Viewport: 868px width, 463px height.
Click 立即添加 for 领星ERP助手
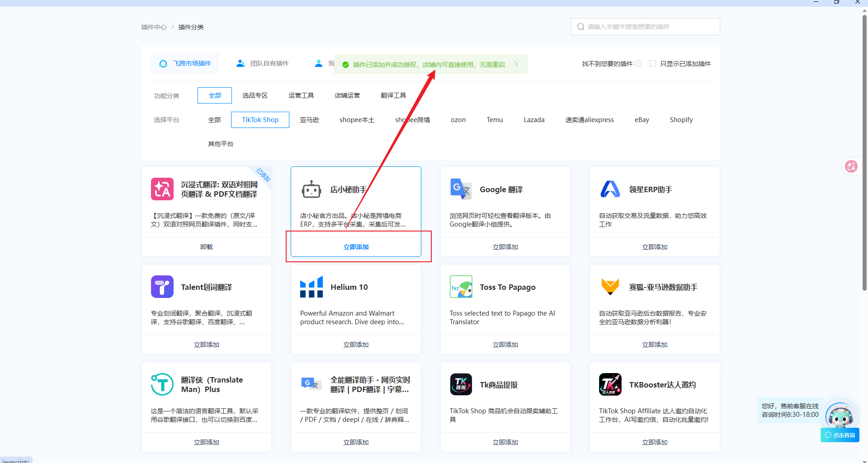[x=655, y=247]
